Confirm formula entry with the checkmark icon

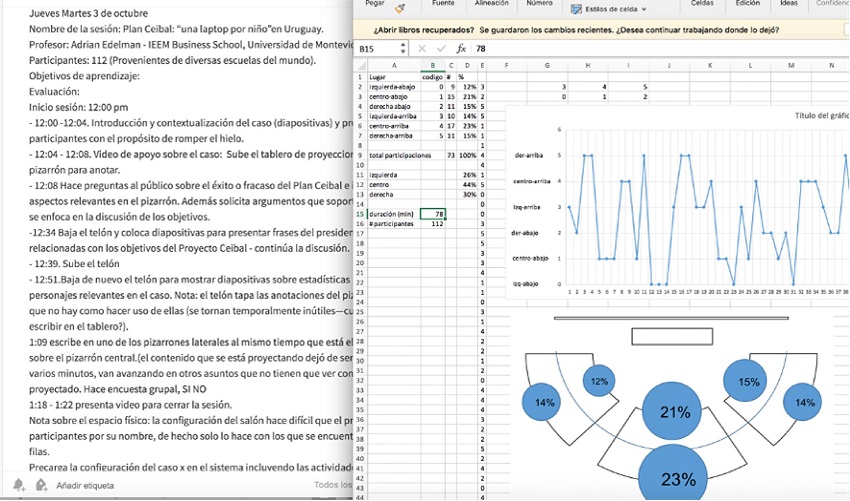point(441,49)
